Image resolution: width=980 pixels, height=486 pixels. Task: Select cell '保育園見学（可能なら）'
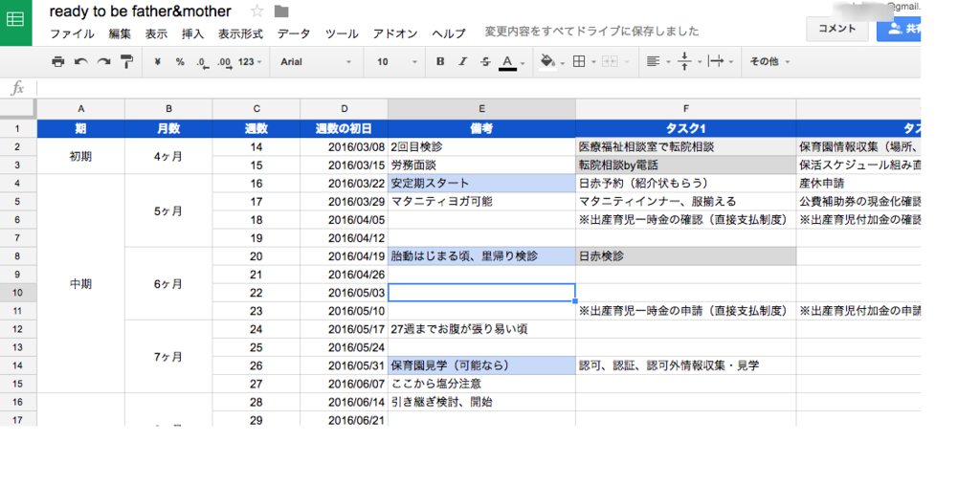pos(481,365)
